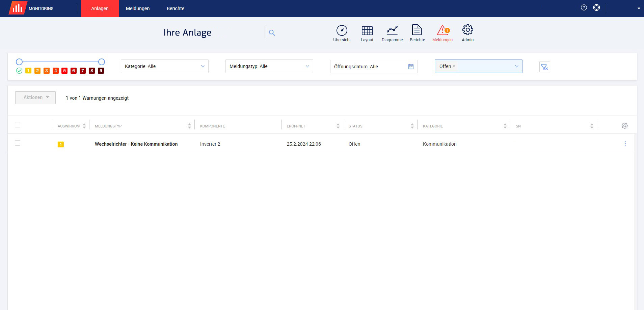Select the Wechselrichter warning row checkbox

(18, 143)
